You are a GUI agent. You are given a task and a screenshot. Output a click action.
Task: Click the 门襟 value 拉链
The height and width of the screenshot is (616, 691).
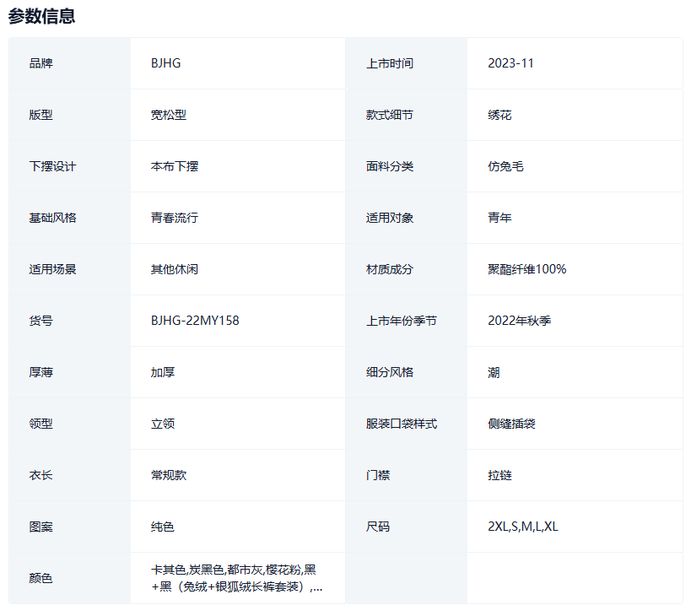499,475
